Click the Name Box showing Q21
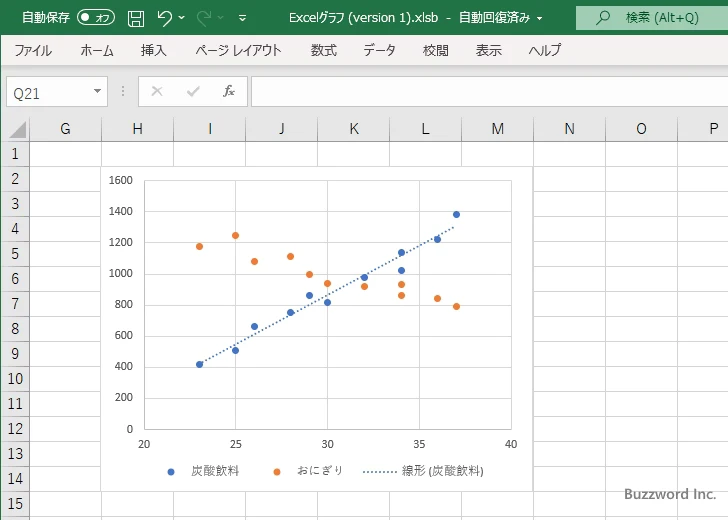 point(49,92)
